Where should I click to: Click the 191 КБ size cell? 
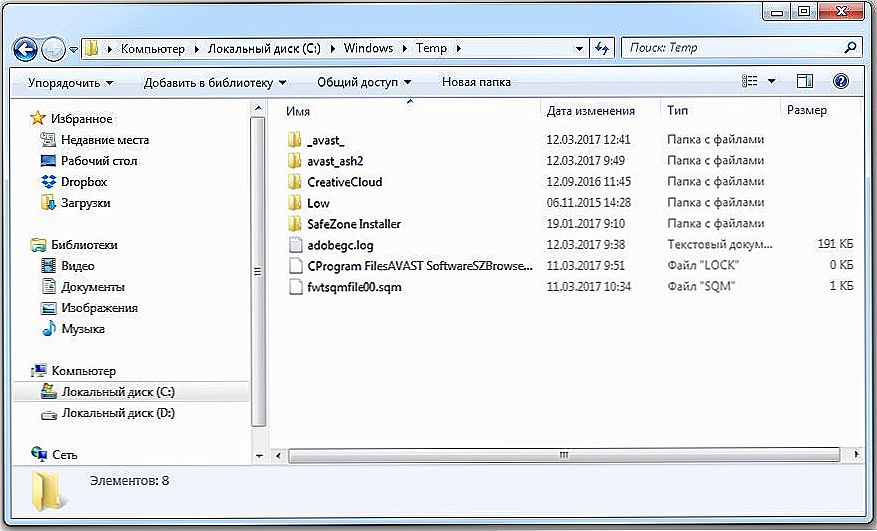[x=836, y=245]
